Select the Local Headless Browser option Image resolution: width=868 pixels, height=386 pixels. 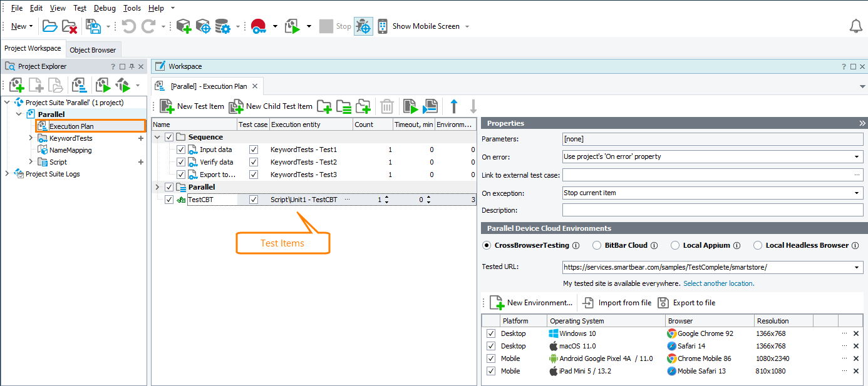[758, 245]
